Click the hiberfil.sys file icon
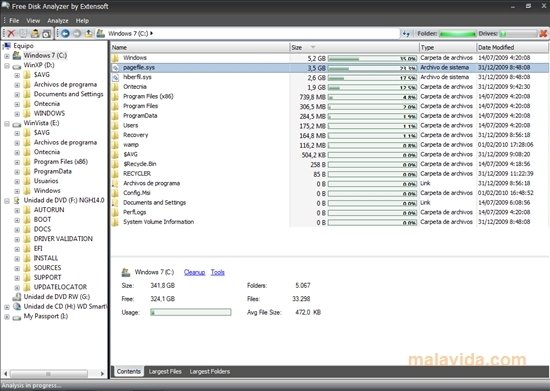Image resolution: width=550 pixels, height=391 pixels. point(115,77)
